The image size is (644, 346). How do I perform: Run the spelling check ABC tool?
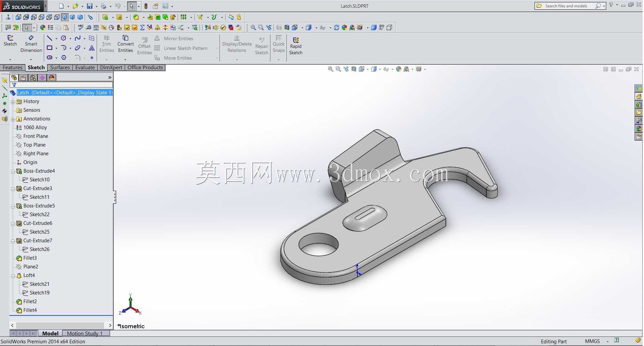coord(80,27)
